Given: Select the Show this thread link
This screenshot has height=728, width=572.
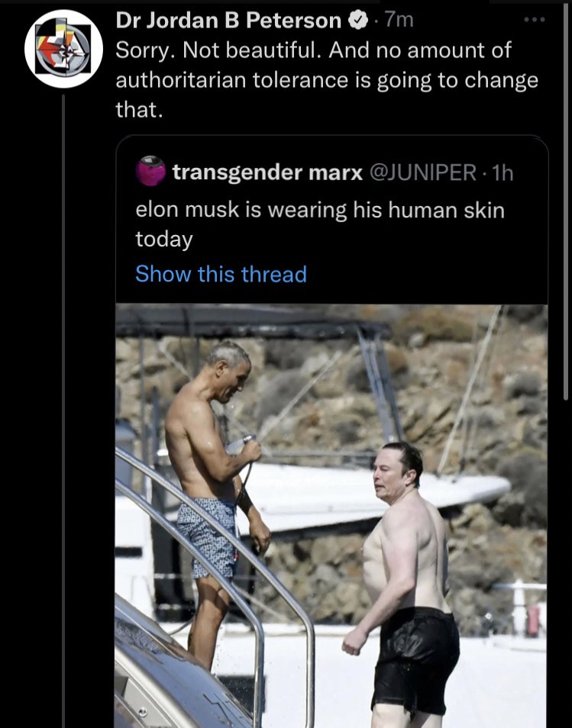Looking at the screenshot, I should 221,274.
